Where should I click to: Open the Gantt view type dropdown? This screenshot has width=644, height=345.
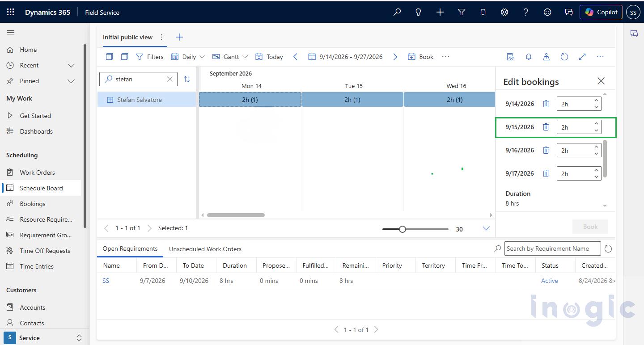coord(230,57)
